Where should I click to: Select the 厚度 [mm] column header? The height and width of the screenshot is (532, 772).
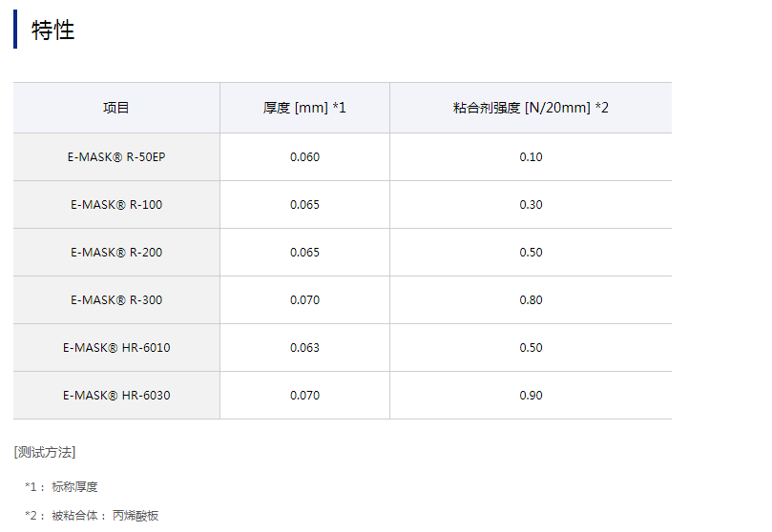[304, 108]
